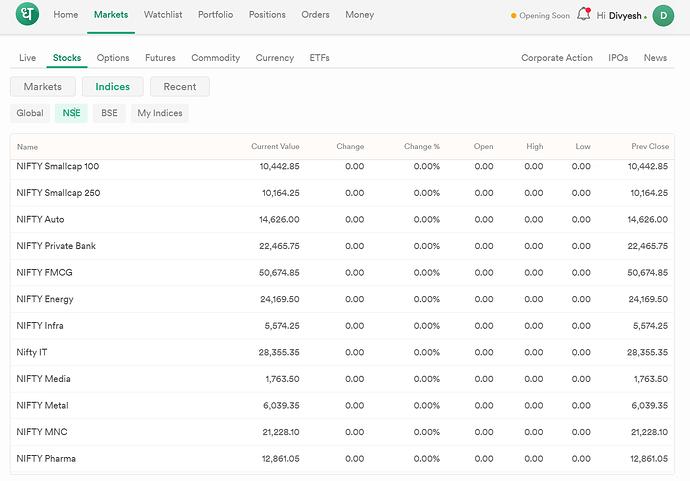The width and height of the screenshot is (690, 481).
Task: Select NIFTY Private Bank index
Action: [x=342, y=246]
